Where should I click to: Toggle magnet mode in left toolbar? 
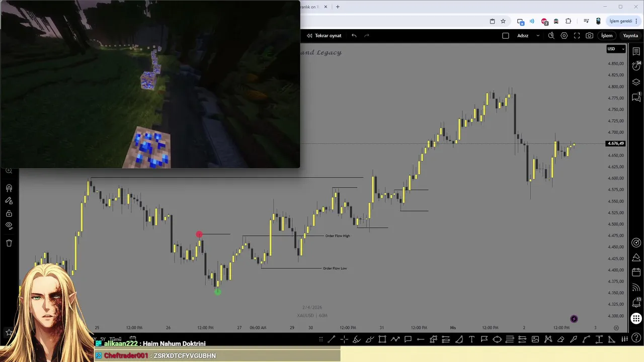tap(9, 188)
